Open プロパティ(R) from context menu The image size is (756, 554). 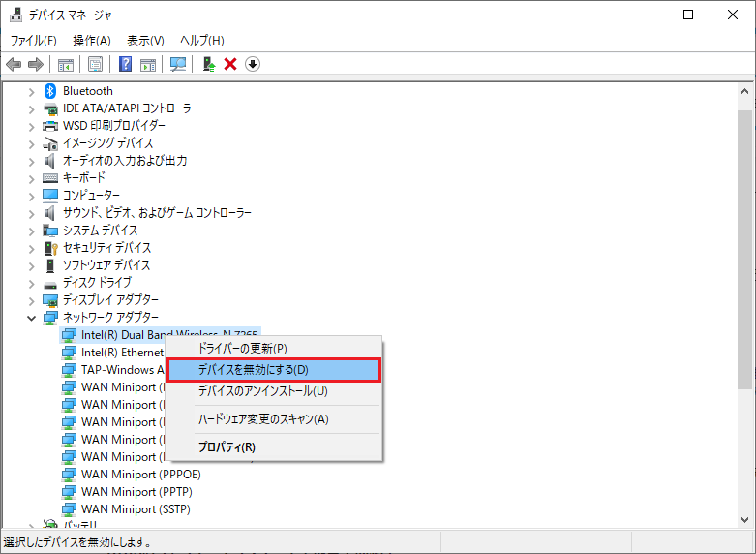coord(227,447)
